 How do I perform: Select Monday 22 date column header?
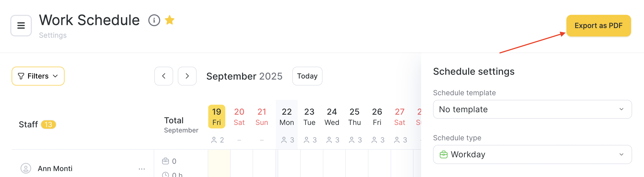click(287, 117)
